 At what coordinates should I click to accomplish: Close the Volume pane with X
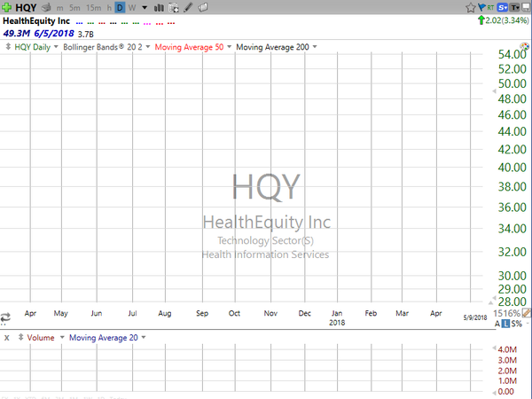tap(6, 338)
